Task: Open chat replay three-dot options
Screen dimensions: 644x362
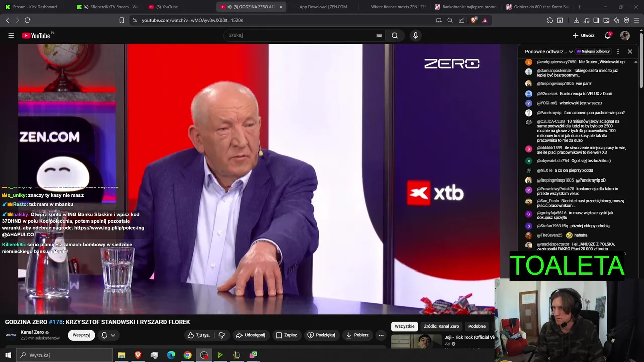Action: coord(618,51)
